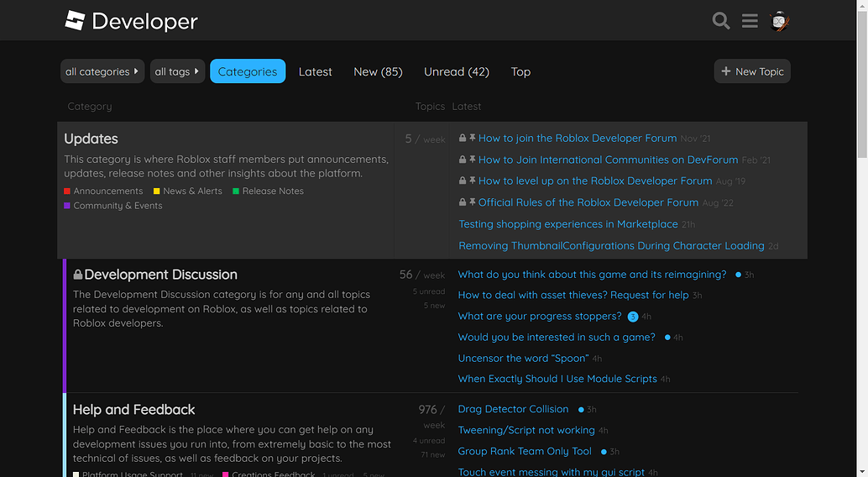The image size is (868, 477).
Task: Switch to the Top tab
Action: point(520,71)
